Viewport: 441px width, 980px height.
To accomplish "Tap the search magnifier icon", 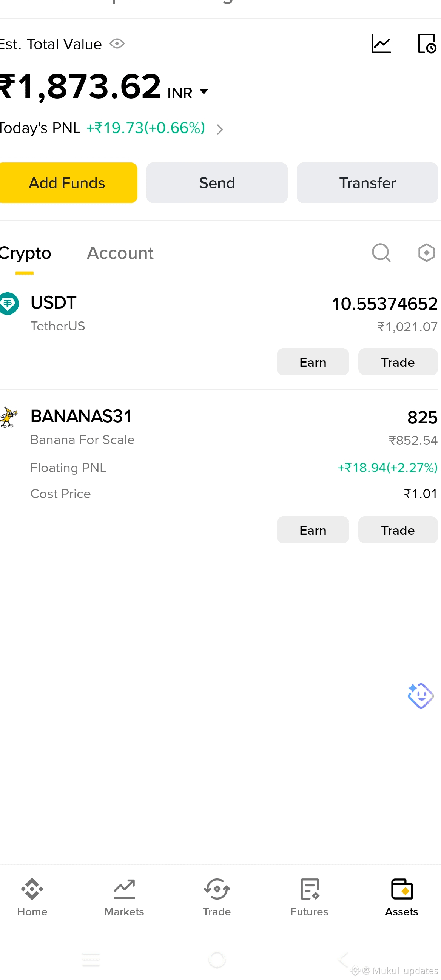I will 381,253.
